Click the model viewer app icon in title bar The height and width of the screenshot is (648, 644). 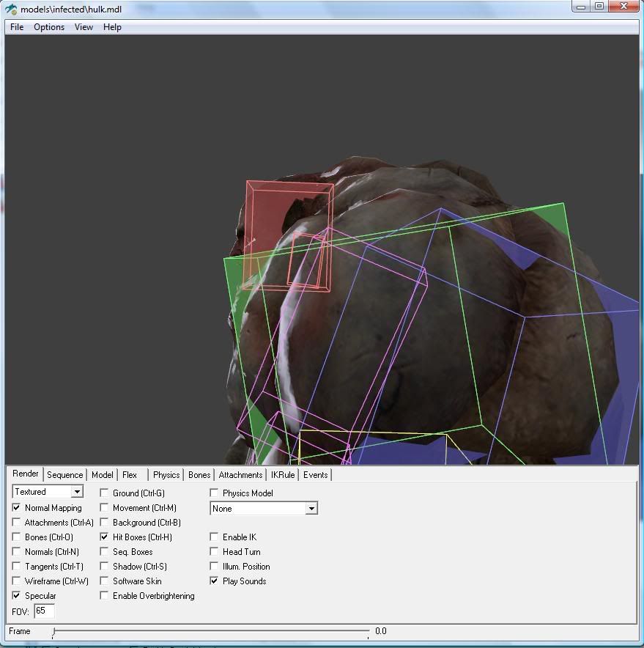(x=11, y=9)
